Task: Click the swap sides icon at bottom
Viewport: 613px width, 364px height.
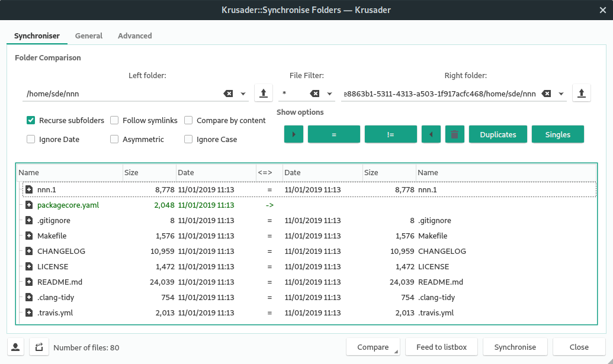Action: click(39, 347)
